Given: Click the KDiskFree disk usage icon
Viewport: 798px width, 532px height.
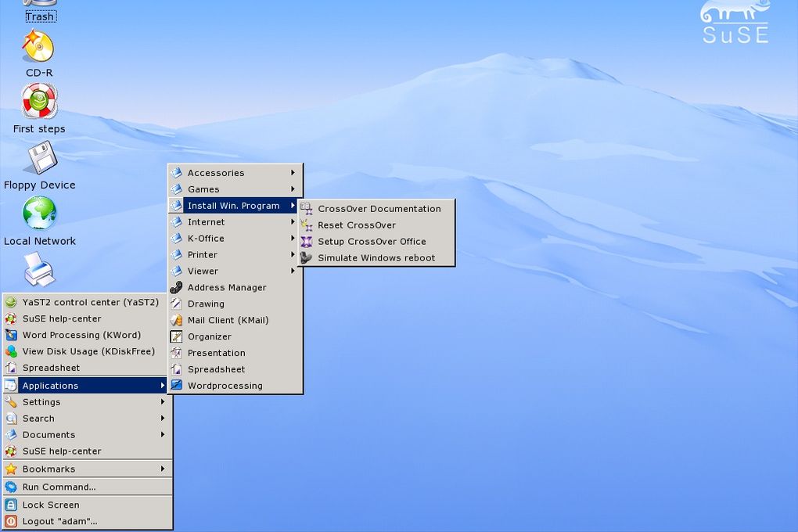Looking at the screenshot, I should [x=11, y=351].
